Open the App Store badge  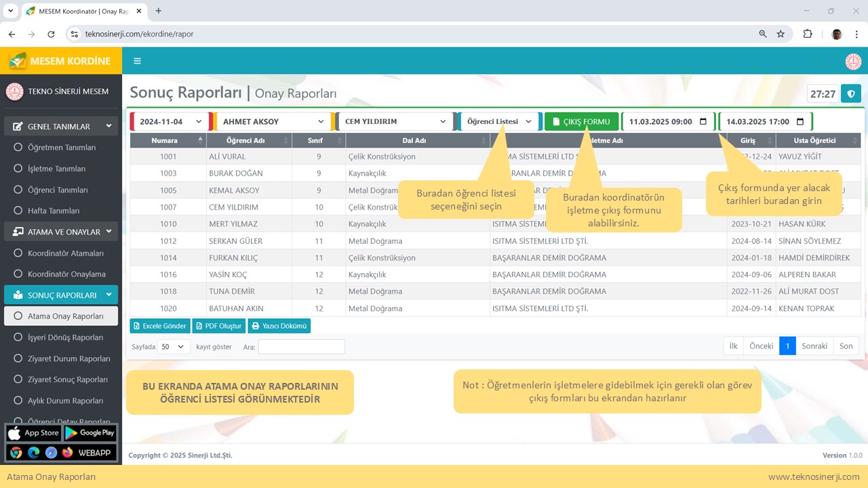34,433
